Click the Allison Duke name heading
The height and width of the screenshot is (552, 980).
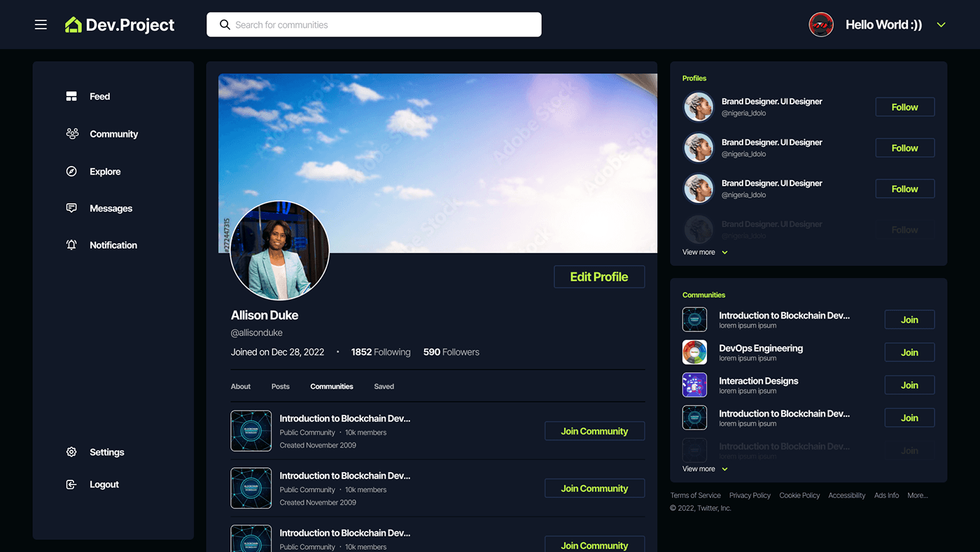click(265, 315)
